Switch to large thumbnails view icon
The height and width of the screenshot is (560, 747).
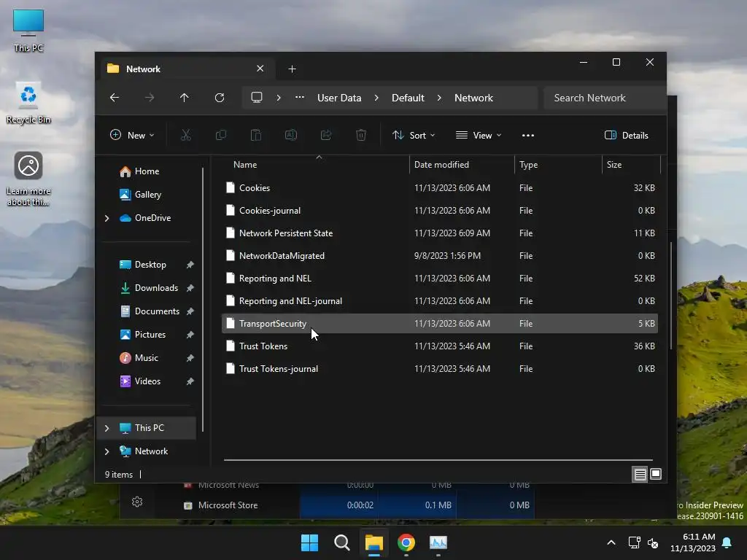(656, 474)
